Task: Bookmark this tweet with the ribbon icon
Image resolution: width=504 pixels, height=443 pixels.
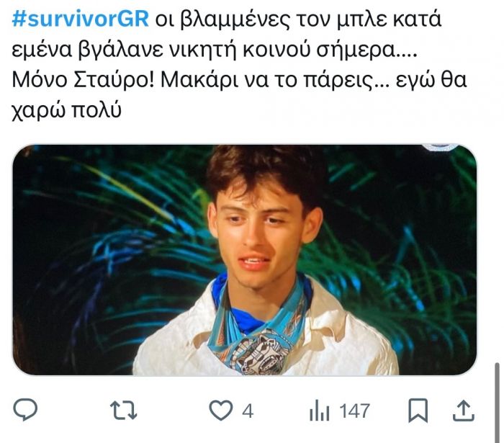Action: pyautogui.click(x=418, y=410)
